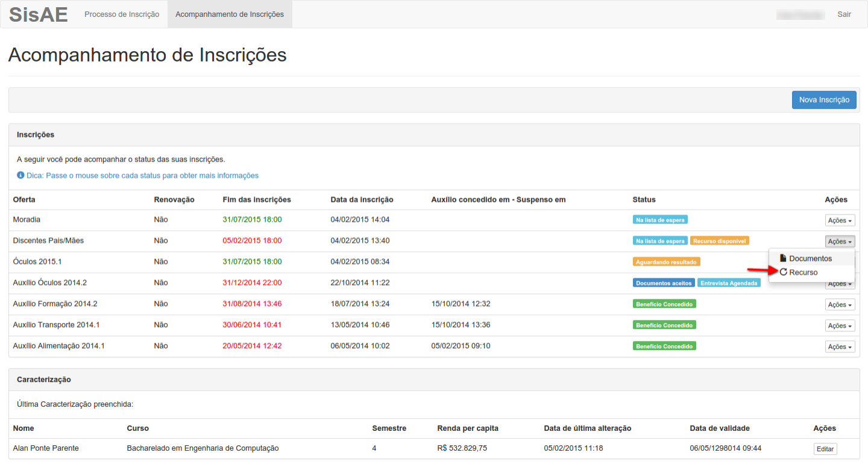Click the Sair logout link
The height and width of the screenshot is (476, 868).
[x=844, y=14]
